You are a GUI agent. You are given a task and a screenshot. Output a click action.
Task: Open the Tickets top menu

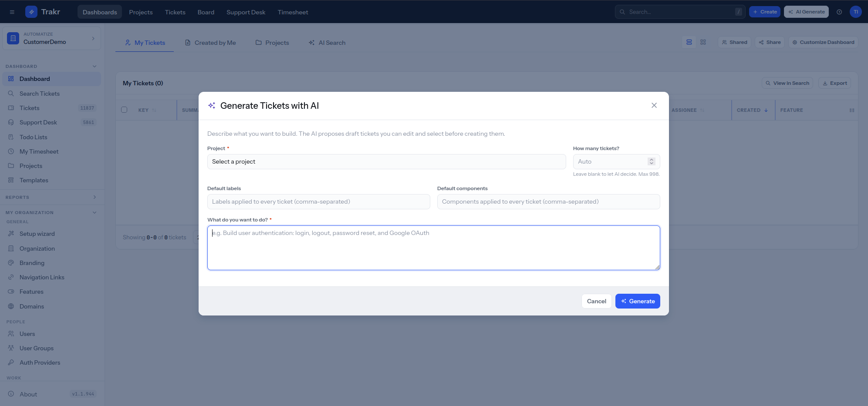click(x=175, y=12)
